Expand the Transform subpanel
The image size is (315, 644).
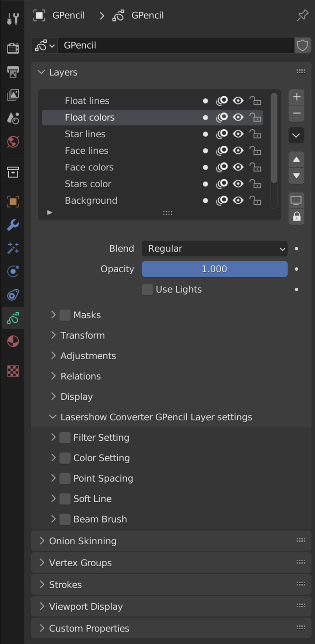pyautogui.click(x=83, y=335)
